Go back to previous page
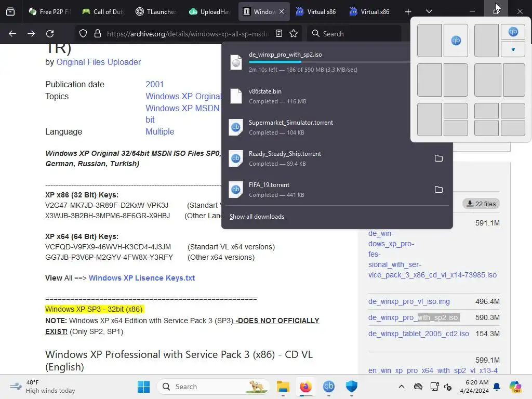This screenshot has width=532, height=399. click(12, 34)
